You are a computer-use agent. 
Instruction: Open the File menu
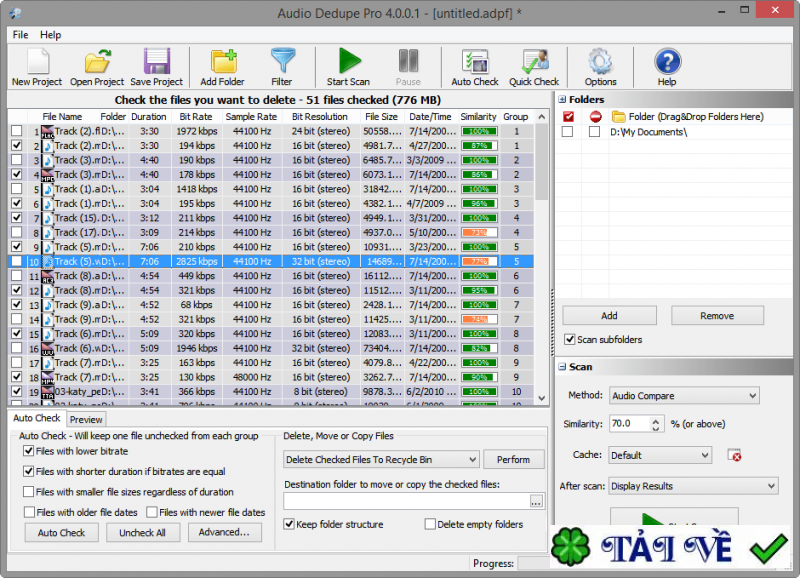[x=19, y=34]
